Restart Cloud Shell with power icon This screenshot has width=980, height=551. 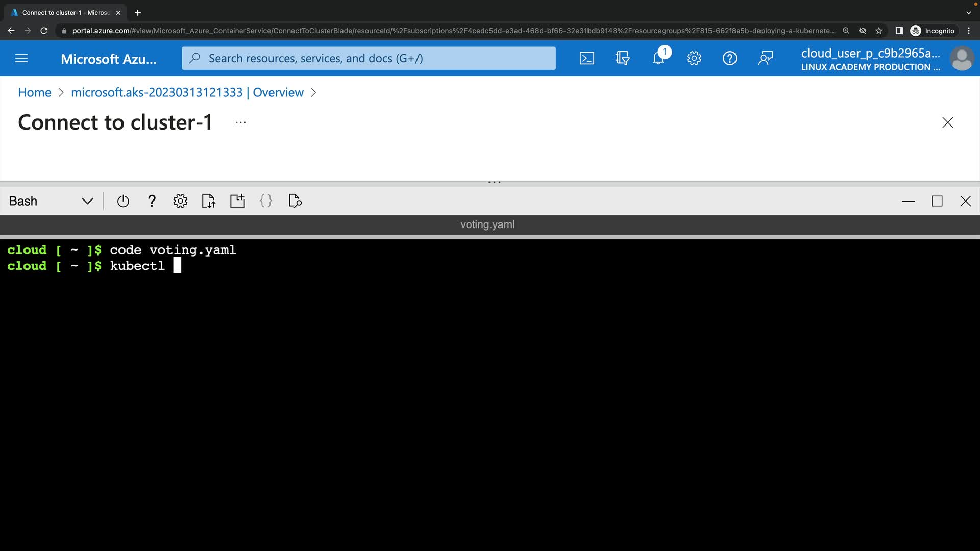[123, 201]
